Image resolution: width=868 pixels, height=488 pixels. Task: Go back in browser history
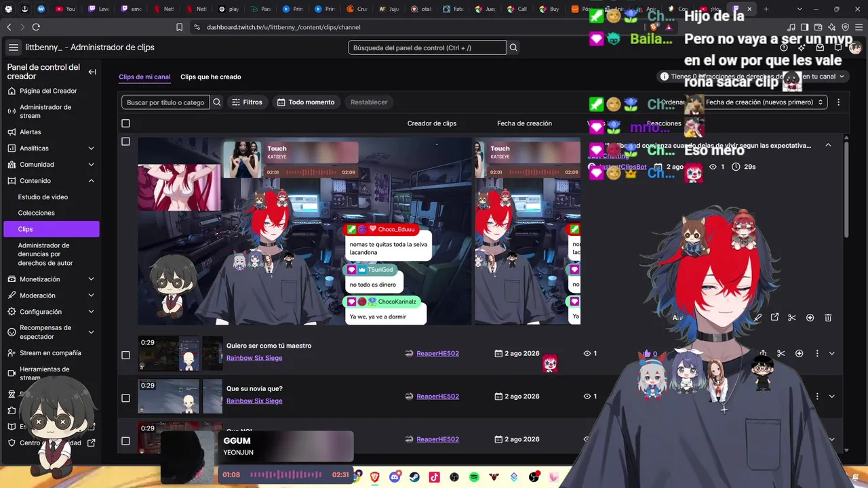[x=9, y=27]
